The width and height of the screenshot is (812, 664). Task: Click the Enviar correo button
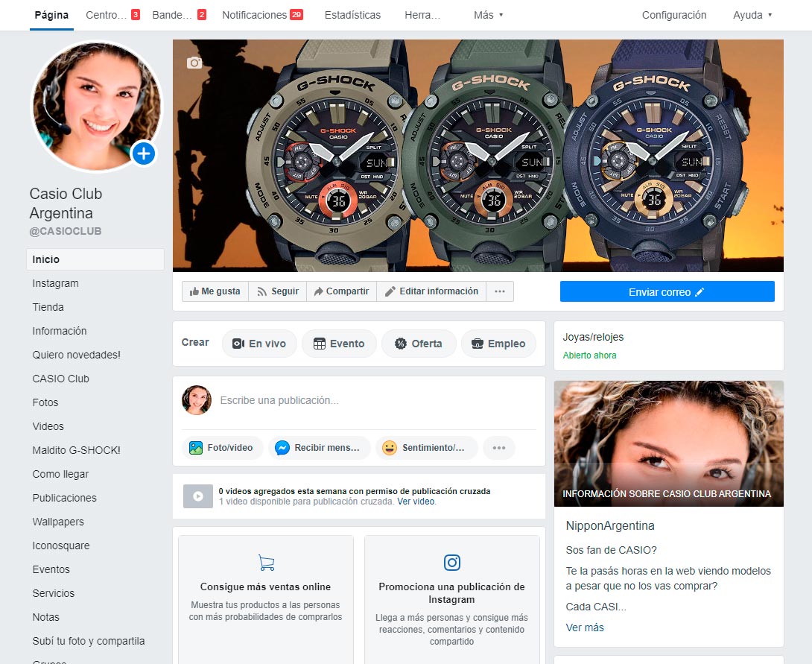667,291
